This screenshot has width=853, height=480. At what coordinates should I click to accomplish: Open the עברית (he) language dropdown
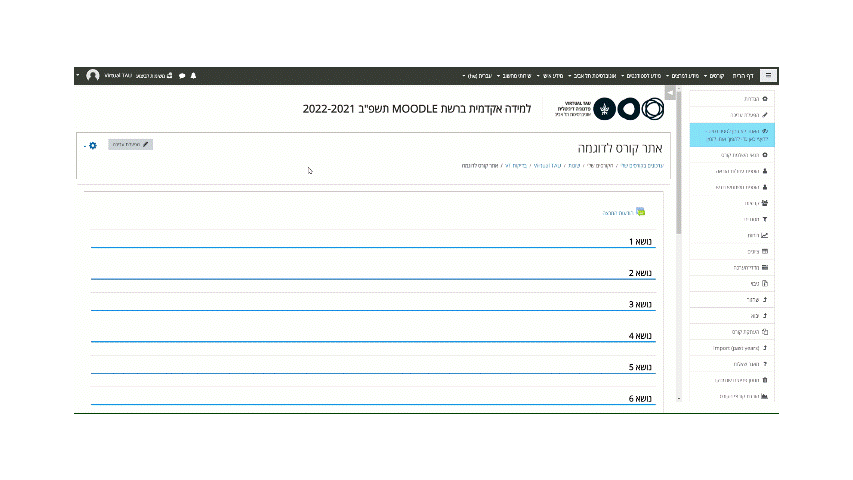click(477, 76)
